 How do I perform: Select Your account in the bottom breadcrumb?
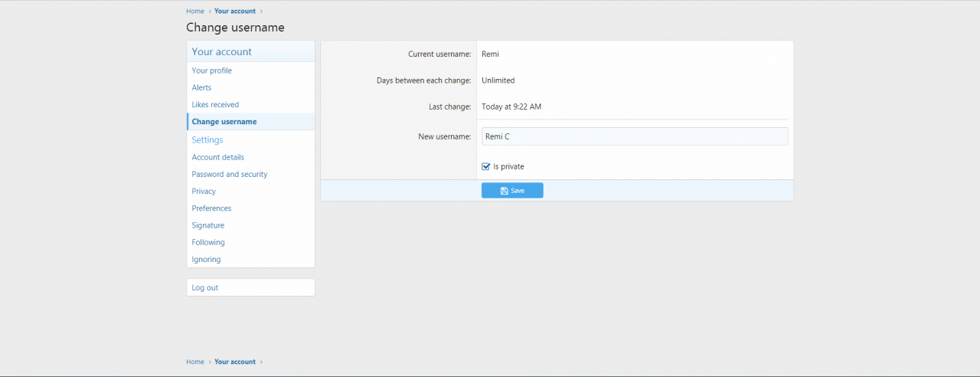click(x=235, y=362)
